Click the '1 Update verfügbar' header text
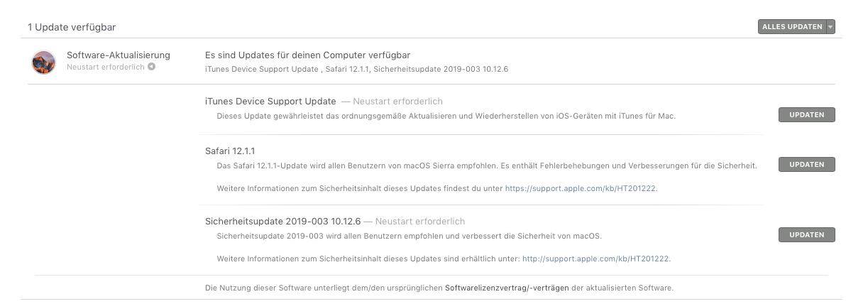This screenshot has width=868, height=304. click(72, 27)
